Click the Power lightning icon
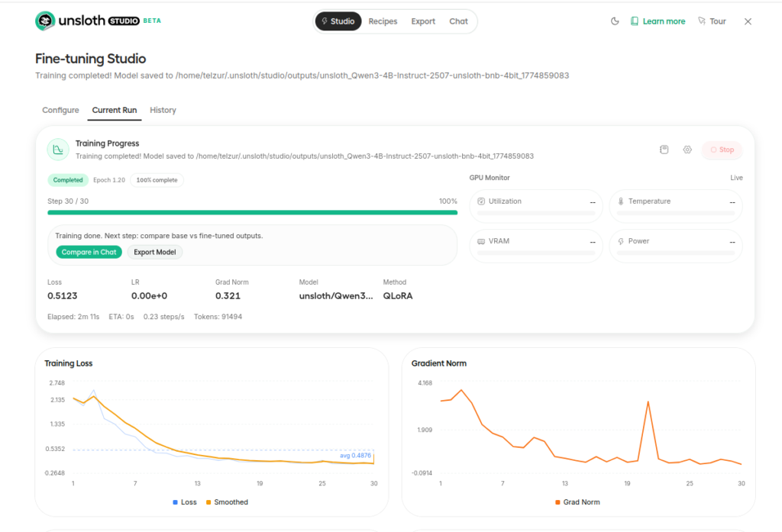782x532 pixels. pos(621,241)
